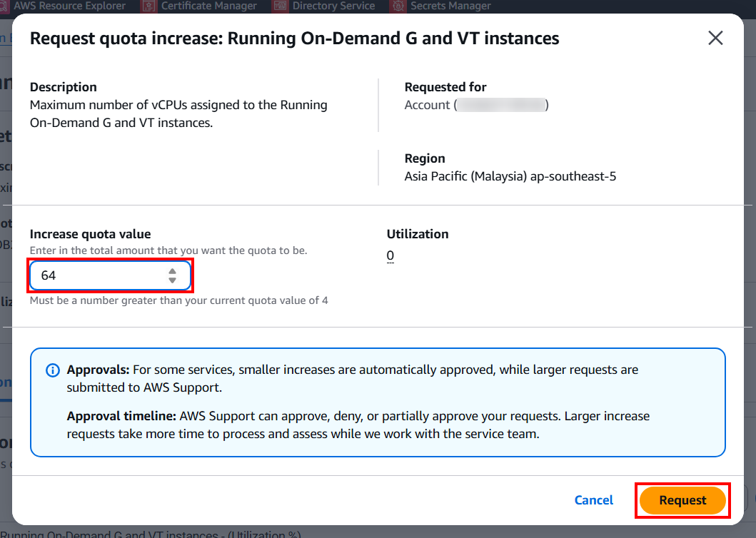Open Certificate Manager shortcut icon
The height and width of the screenshot is (538, 756).
[149, 6]
